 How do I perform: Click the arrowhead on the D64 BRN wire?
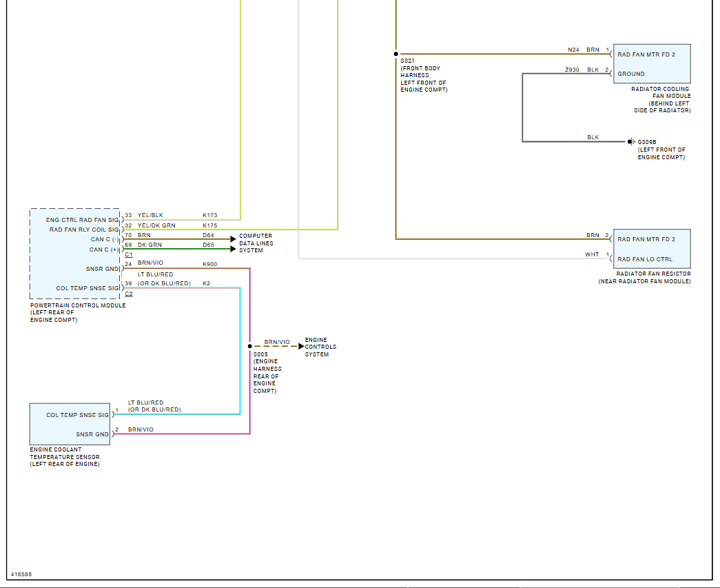(x=233, y=239)
